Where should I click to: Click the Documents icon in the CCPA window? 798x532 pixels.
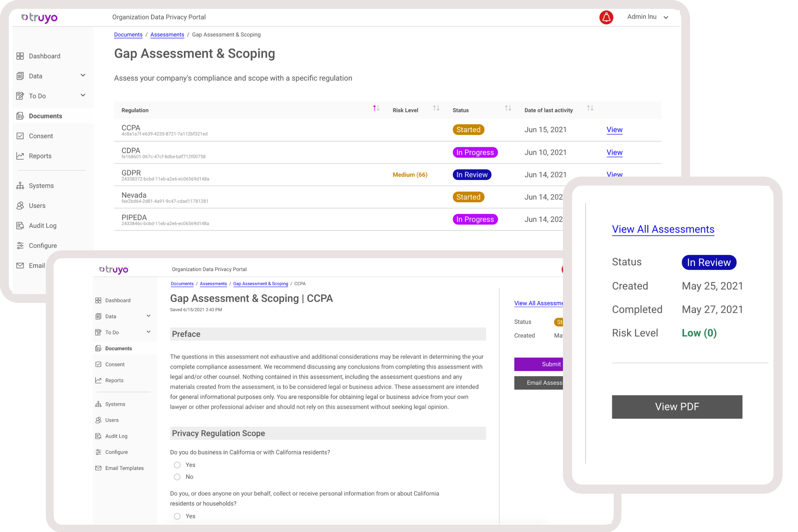[x=98, y=348]
